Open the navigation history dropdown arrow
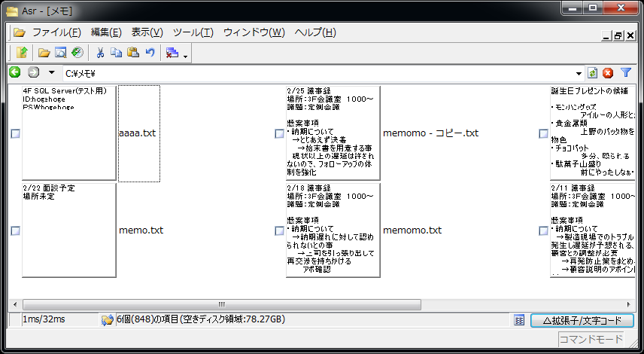Screen dimensions: 644x354 51,73
